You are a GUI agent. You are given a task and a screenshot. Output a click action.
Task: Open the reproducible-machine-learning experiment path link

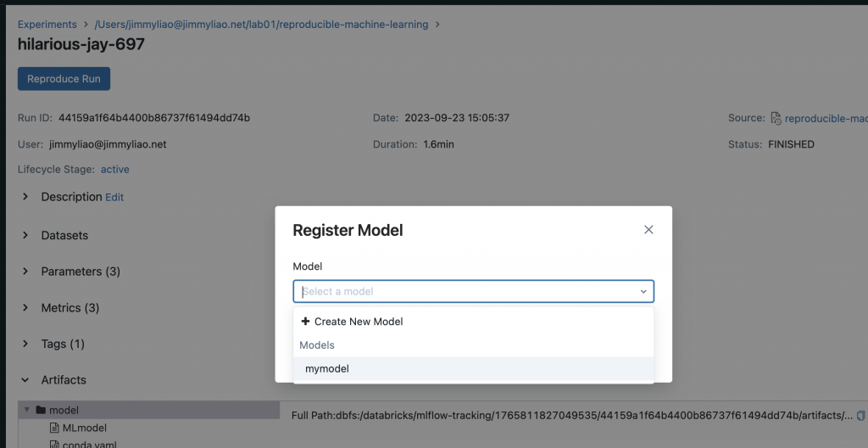(261, 25)
